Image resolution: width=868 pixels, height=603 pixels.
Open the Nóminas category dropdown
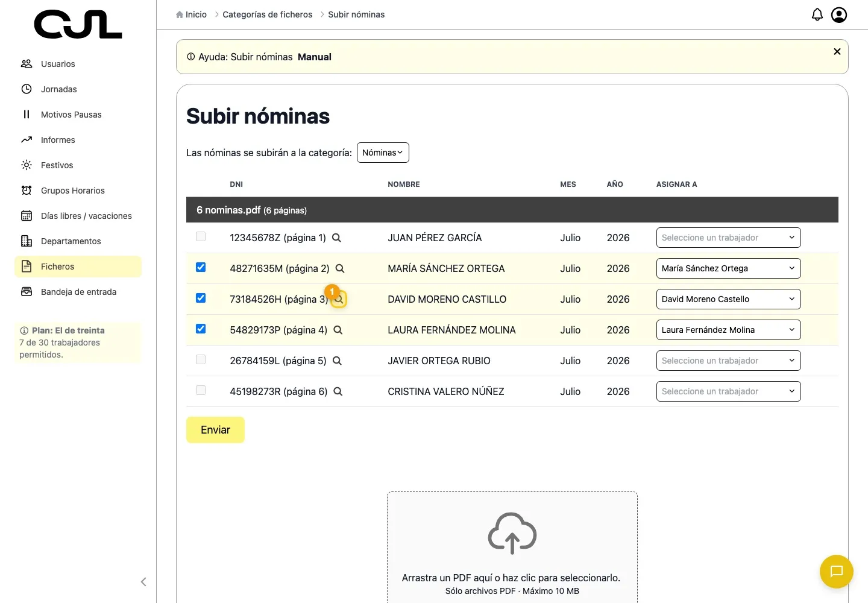pos(383,153)
